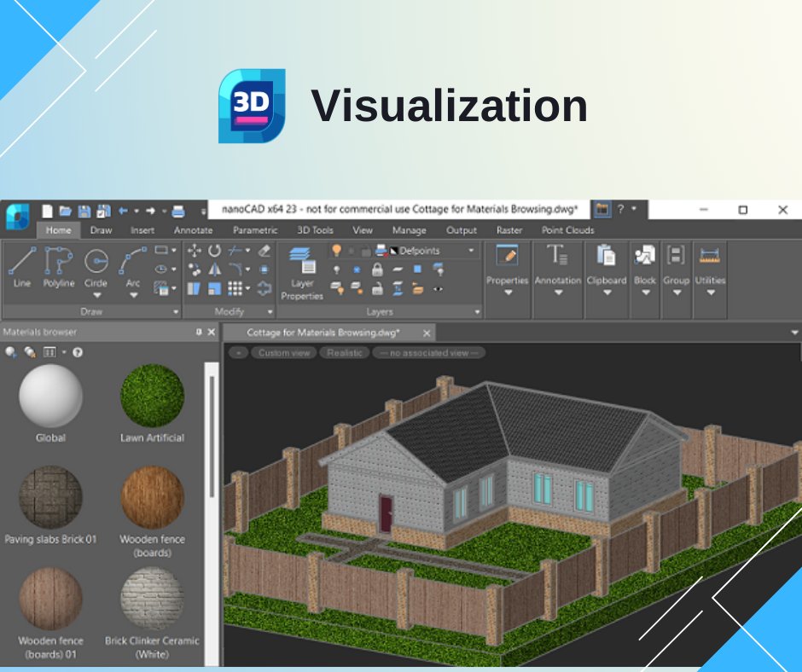Expand the Layers panel
802x672 pixels.
coord(477,311)
